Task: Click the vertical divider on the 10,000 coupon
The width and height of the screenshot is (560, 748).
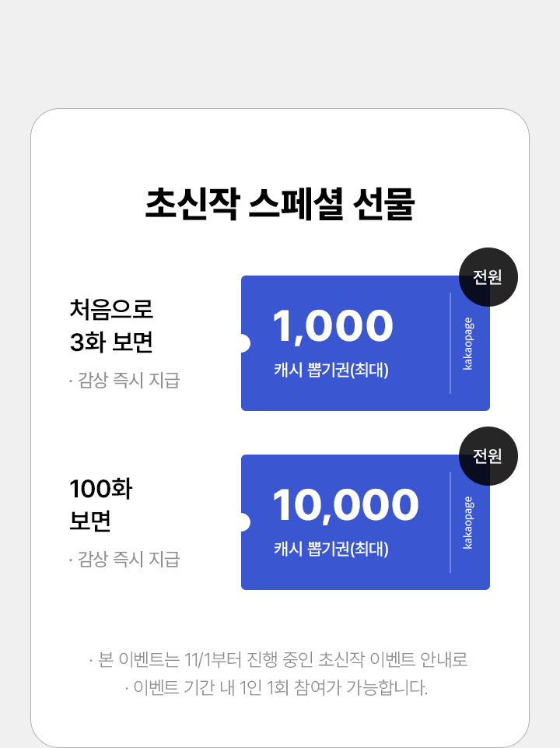Action: pos(450,522)
